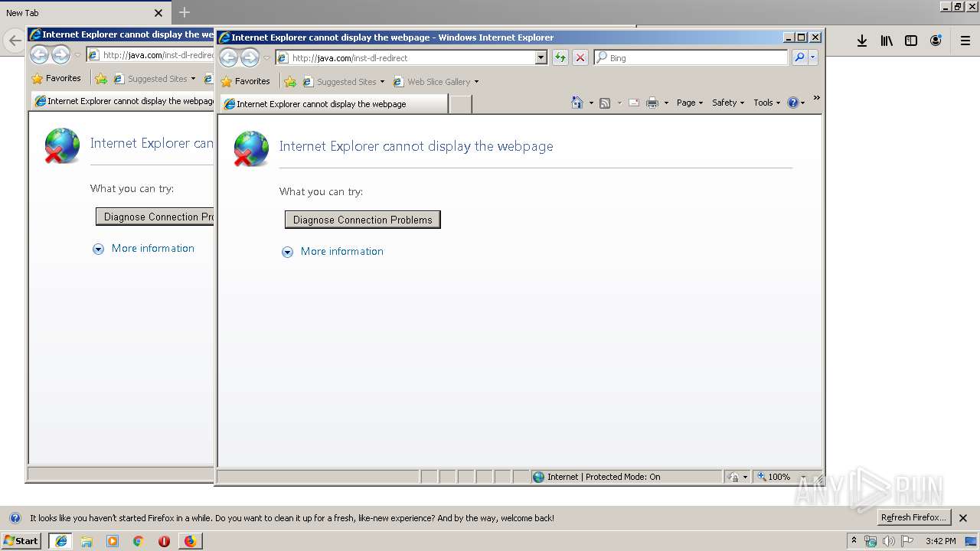Select the front IE 'cannot display the webpage' tab
This screenshot has width=980, height=551.
[x=333, y=104]
